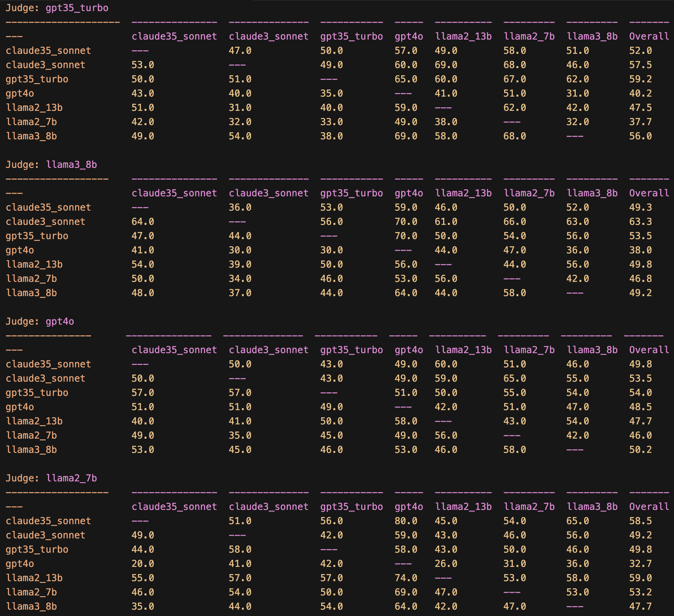Click the 37.0 value in claude3_sonnet column
Screen dimensions: 674x616
point(240,293)
